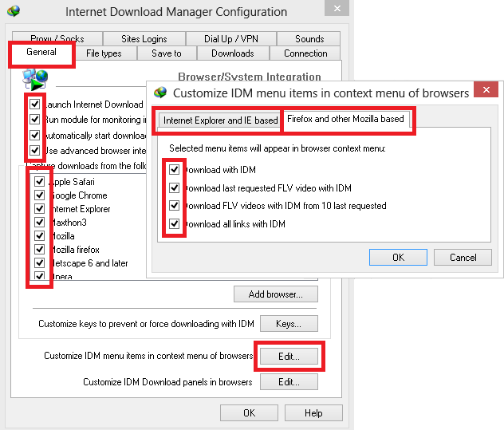Click Edit... for context menu items
This screenshot has width=504, height=430.
tap(289, 357)
